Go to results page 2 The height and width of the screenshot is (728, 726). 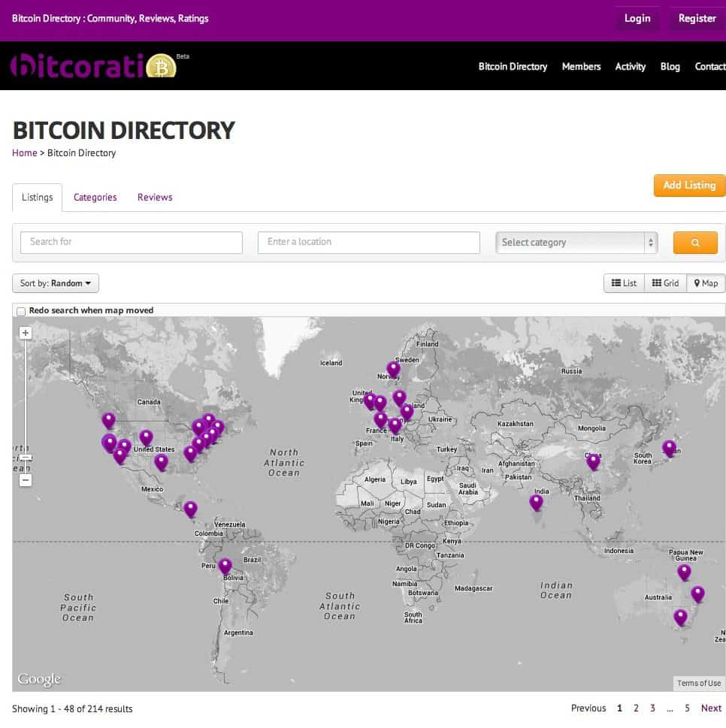pos(636,708)
